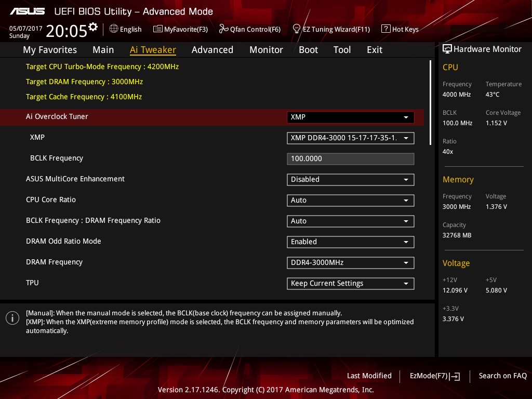Click the Core Voltage 1.152 V value

coord(496,123)
